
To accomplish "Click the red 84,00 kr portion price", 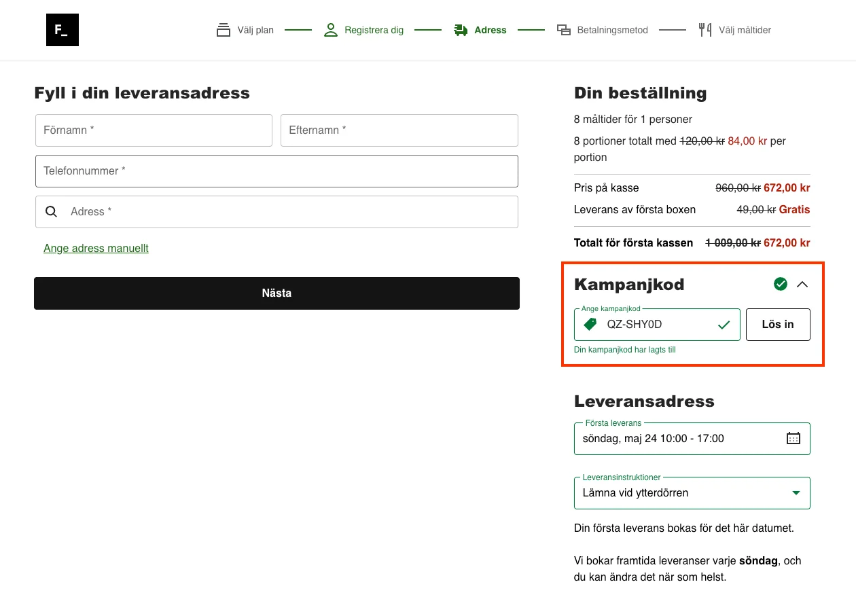I will (x=747, y=141).
